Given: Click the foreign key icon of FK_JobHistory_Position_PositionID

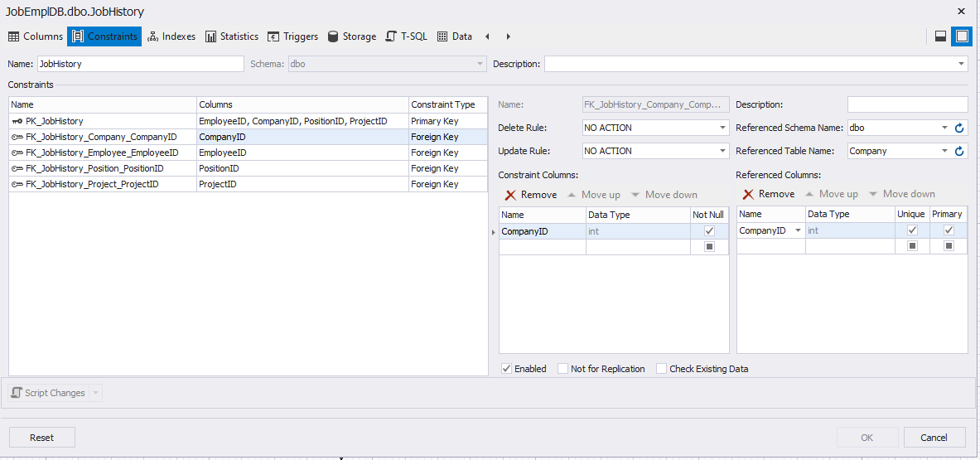Looking at the screenshot, I should (x=17, y=169).
